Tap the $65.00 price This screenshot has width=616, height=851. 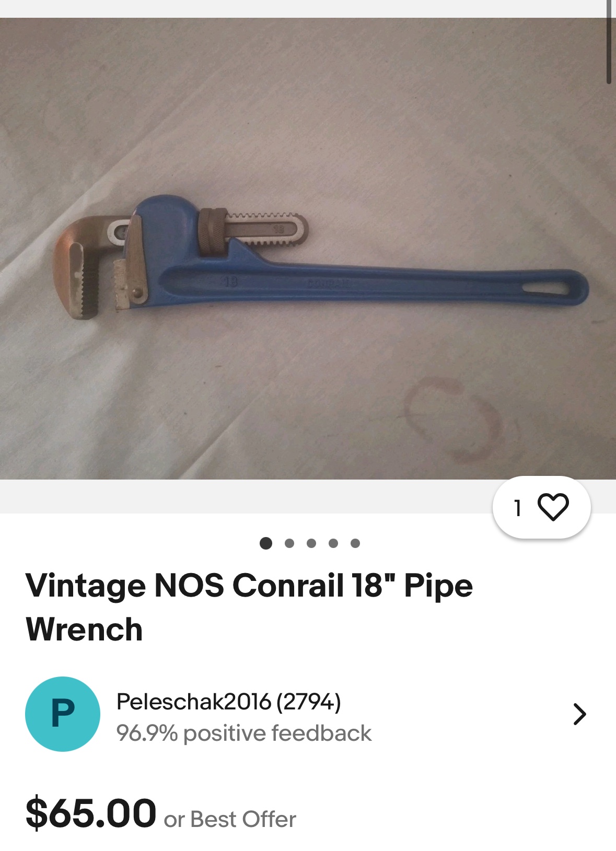pos(91,813)
